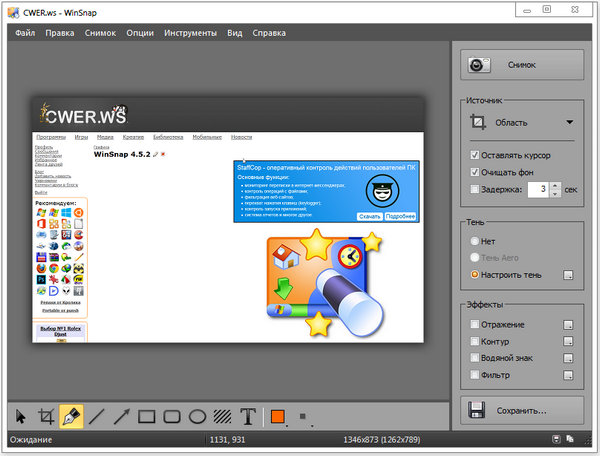
Task: Select the Rectangle shape tool
Action: click(x=146, y=416)
